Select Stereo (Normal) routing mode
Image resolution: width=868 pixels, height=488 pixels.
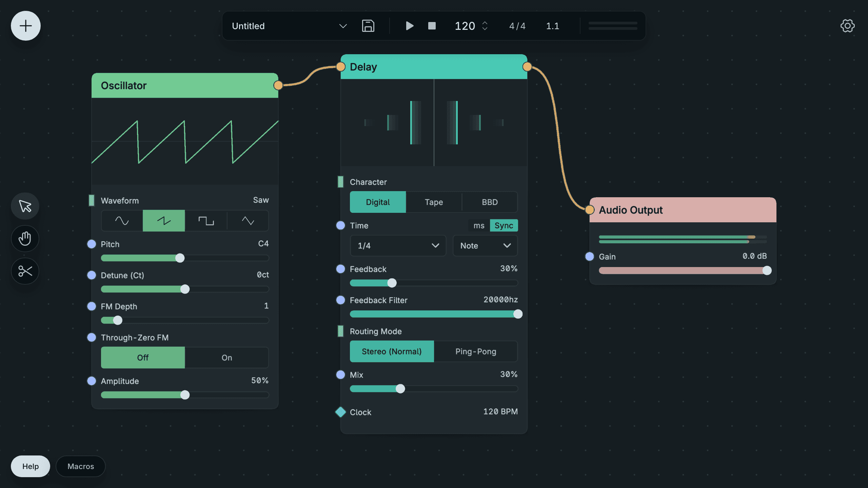[x=392, y=351]
